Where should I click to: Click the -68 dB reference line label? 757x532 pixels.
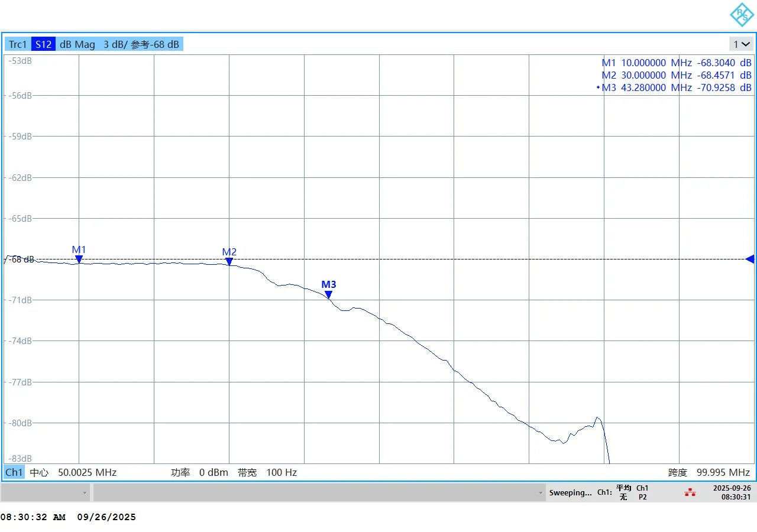click(x=21, y=259)
